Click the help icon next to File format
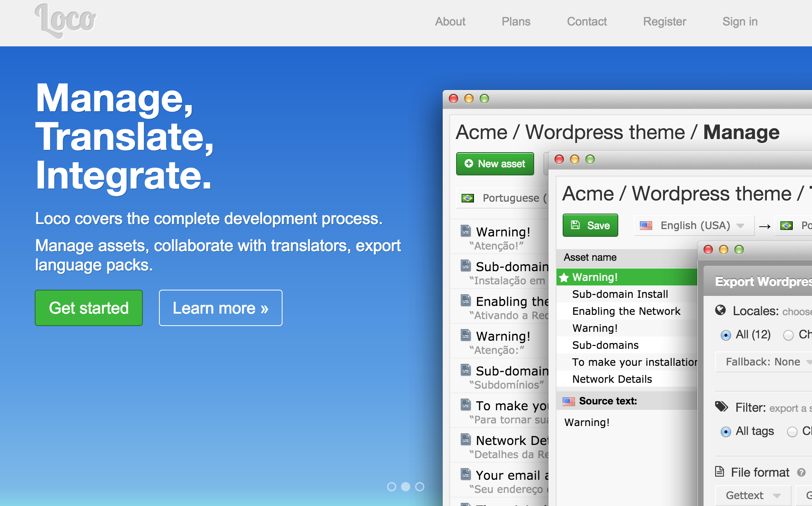 801,472
